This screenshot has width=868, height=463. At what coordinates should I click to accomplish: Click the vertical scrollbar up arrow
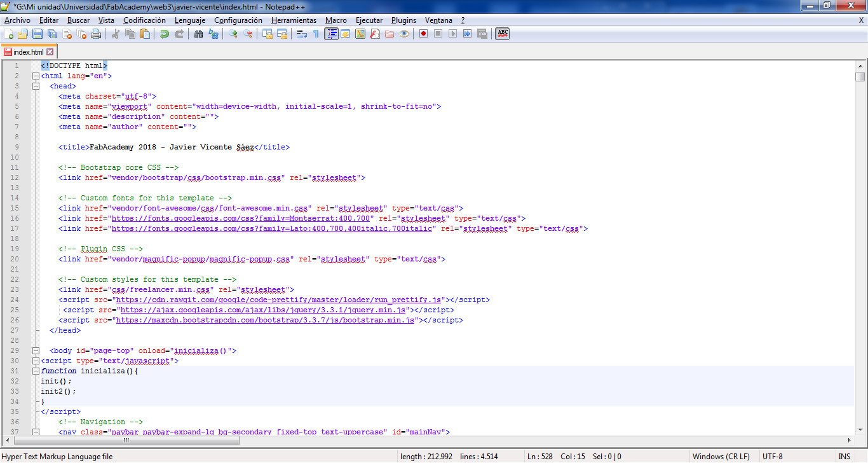click(860, 66)
